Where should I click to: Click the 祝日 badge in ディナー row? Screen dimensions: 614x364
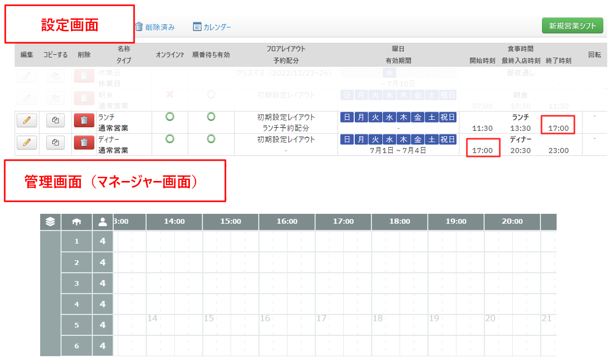point(448,139)
